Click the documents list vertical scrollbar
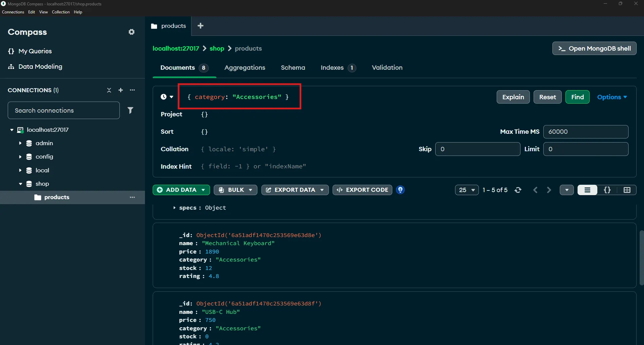The image size is (644, 345). pyautogui.click(x=642, y=257)
